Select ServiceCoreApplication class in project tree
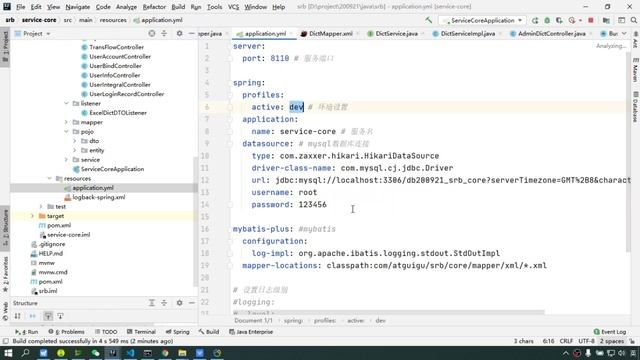Image resolution: width=640 pixels, height=360 pixels. pyautogui.click(x=112, y=169)
